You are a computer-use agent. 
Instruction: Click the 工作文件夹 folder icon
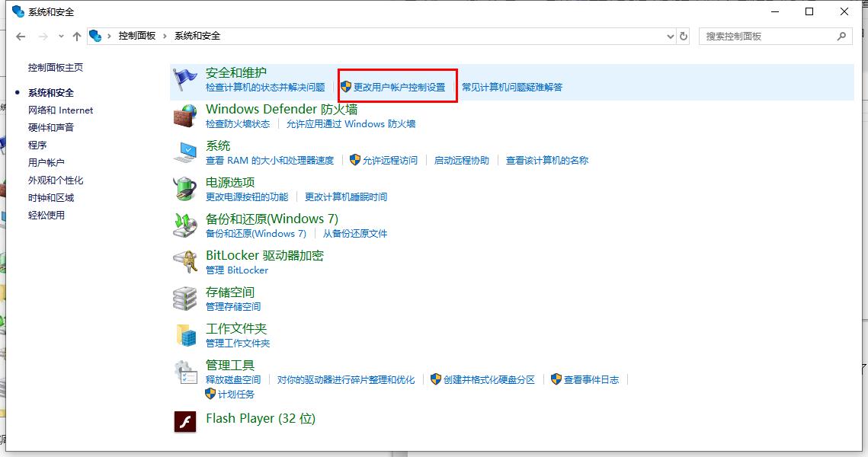tap(186, 335)
